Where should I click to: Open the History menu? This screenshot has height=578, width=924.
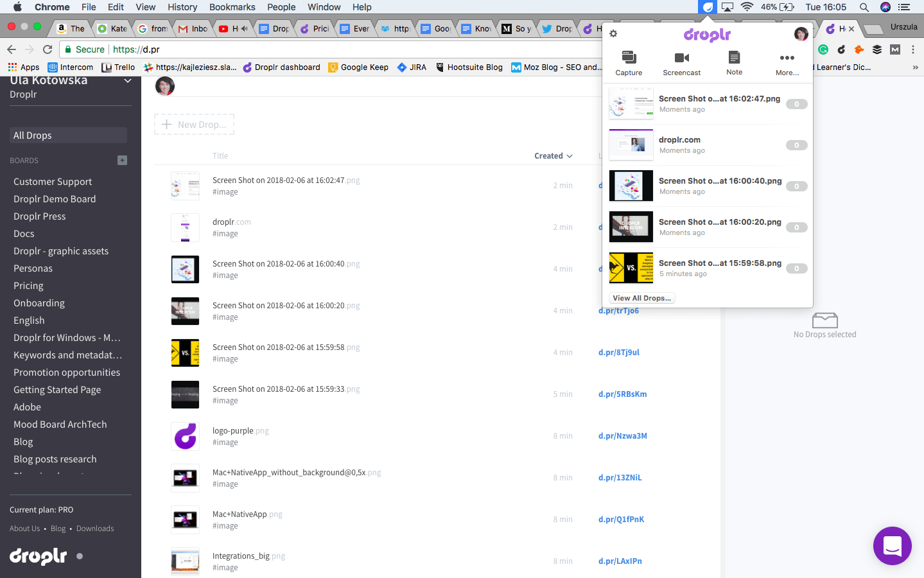pyautogui.click(x=182, y=7)
